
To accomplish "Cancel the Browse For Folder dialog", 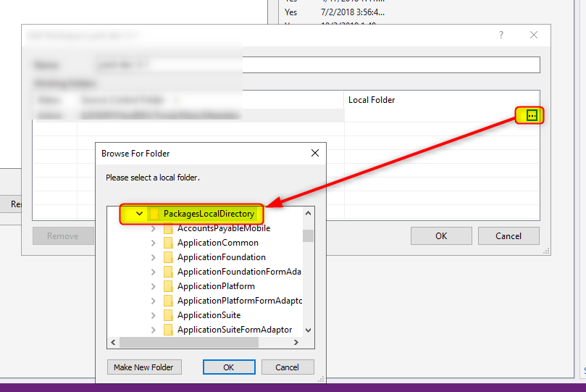I will (288, 367).
